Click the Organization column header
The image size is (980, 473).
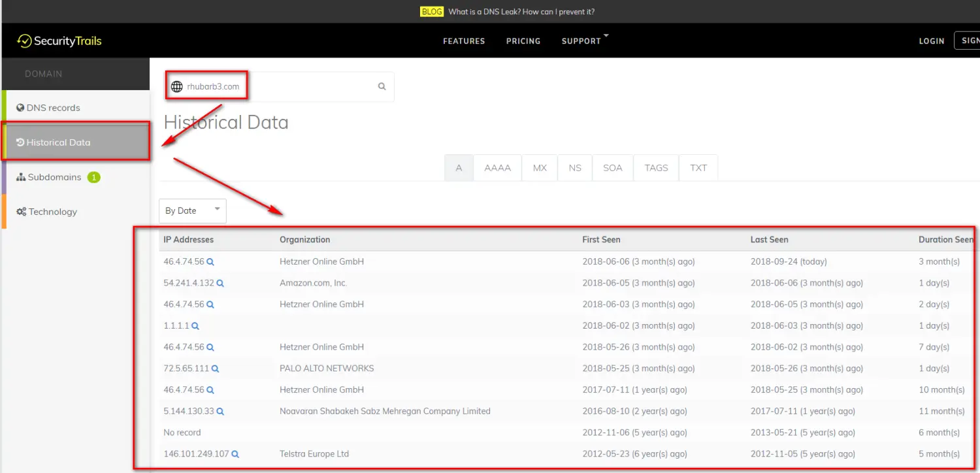[x=305, y=240]
